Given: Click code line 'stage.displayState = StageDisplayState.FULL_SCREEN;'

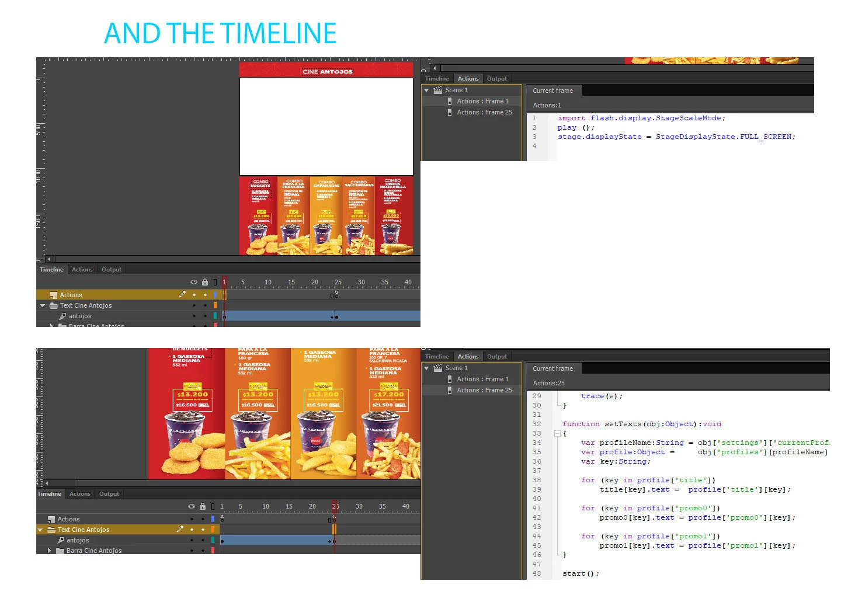Looking at the screenshot, I should coord(676,137).
